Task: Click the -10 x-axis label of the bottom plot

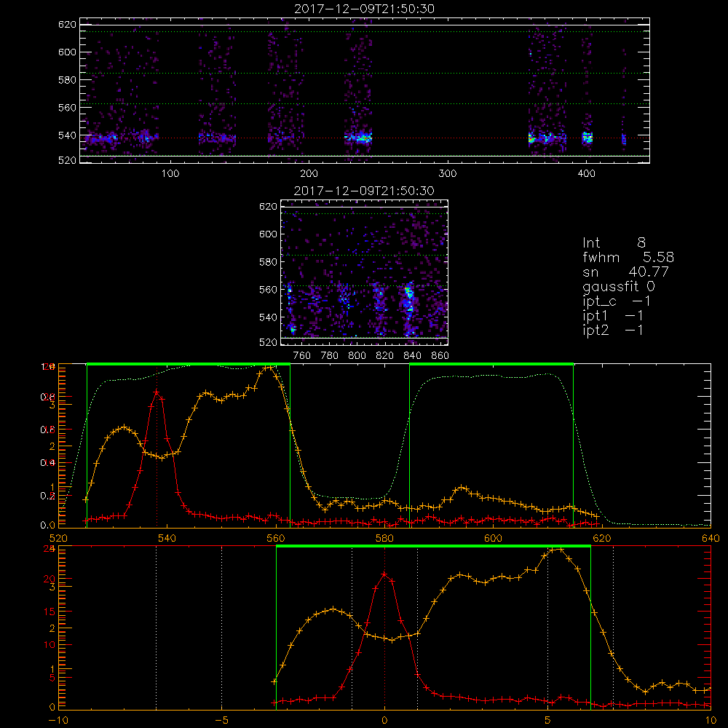Action: click(x=58, y=720)
